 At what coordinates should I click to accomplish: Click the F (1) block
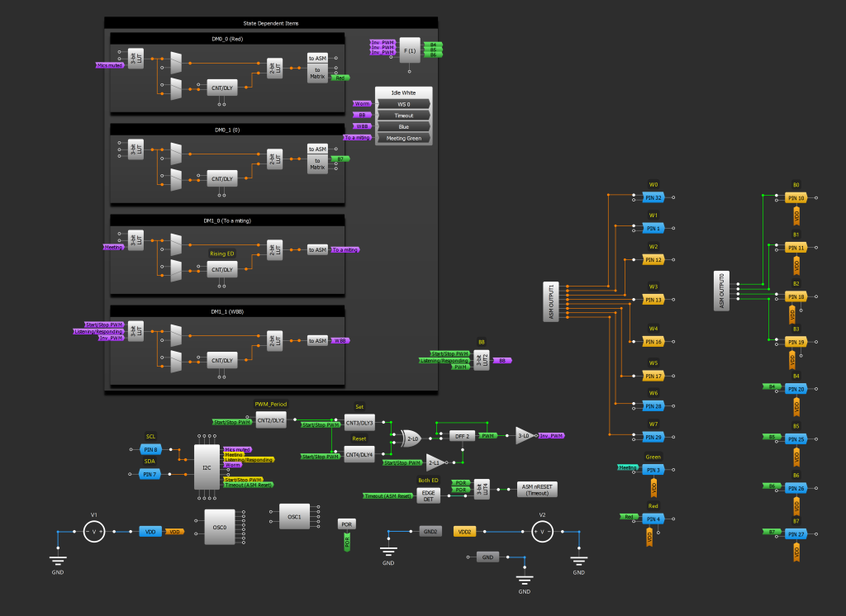coord(410,50)
